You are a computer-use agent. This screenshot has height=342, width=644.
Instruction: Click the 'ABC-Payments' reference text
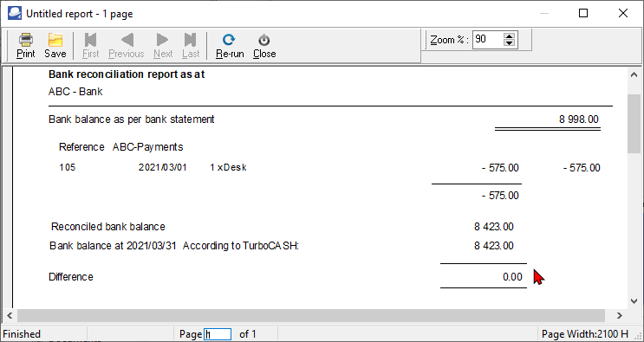point(148,147)
